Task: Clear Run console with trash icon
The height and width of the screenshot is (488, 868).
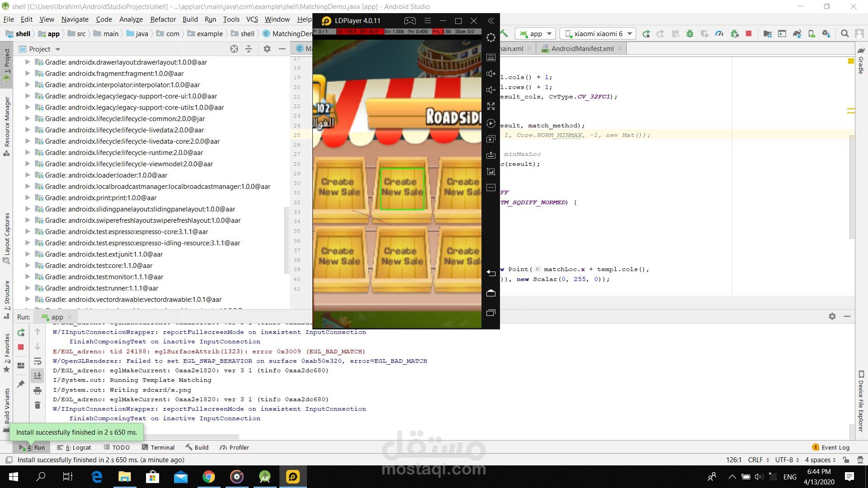Action: click(38, 405)
